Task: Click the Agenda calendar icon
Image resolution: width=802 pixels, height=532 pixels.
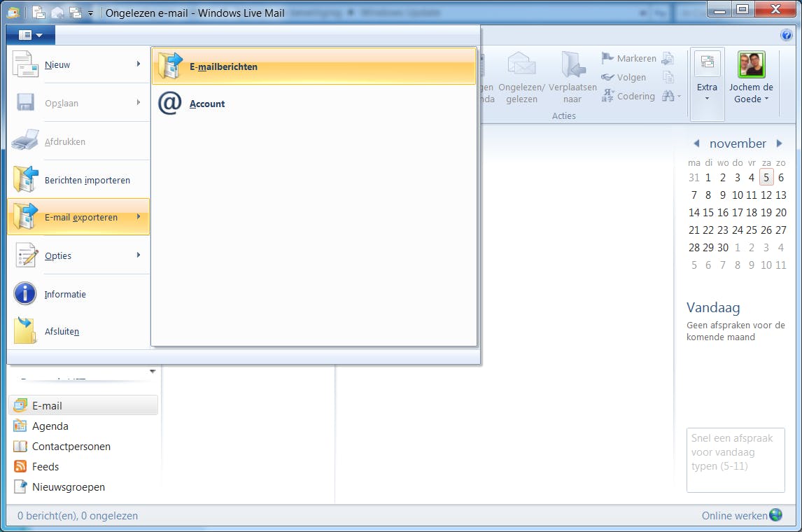Action: 20,426
